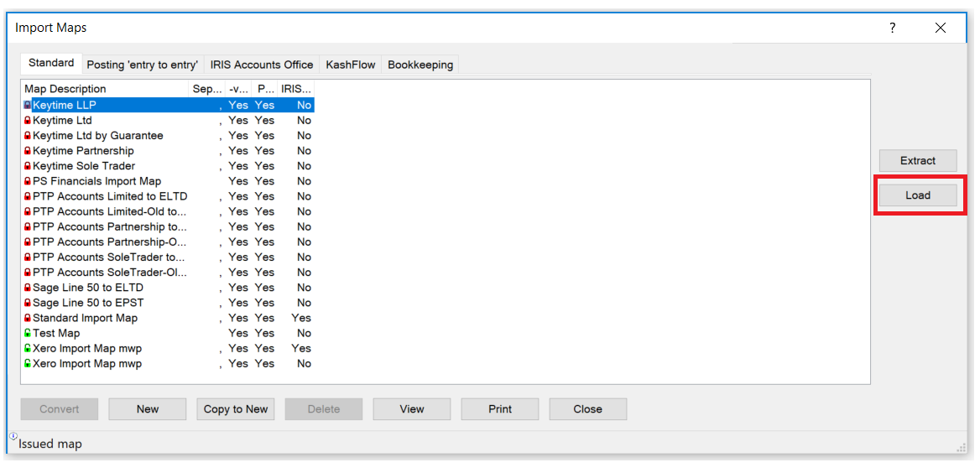Close the Import Maps dialog with X
Screen dimensions: 980x473
[941, 28]
